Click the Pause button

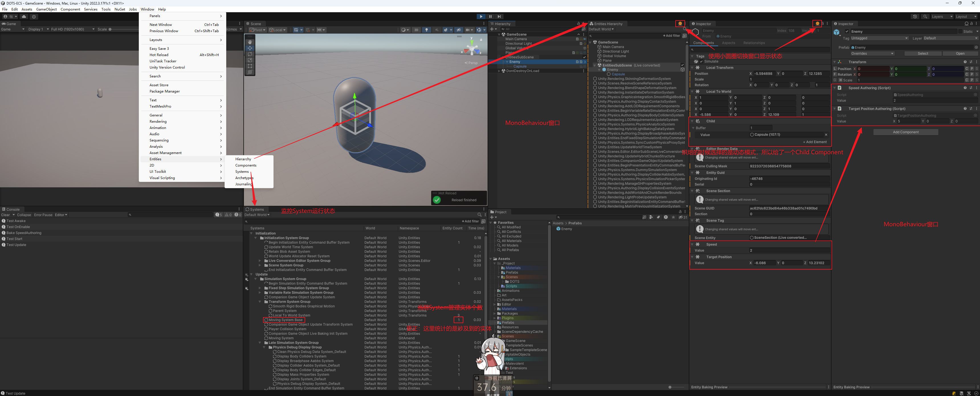pos(490,17)
